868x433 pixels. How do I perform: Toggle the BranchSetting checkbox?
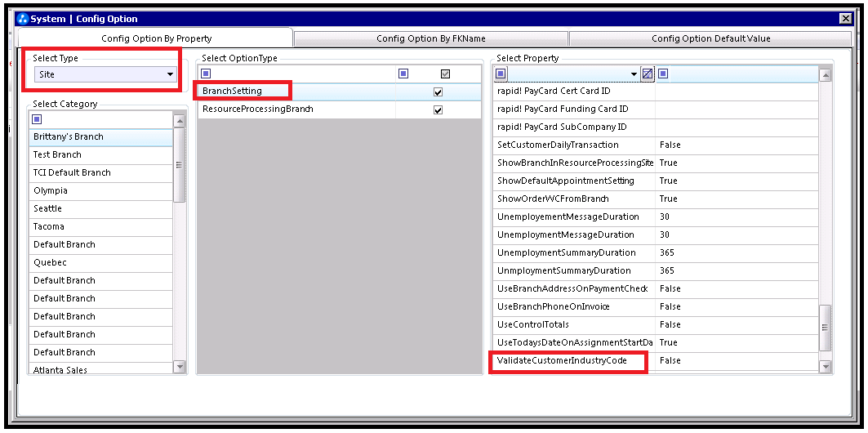pyautogui.click(x=438, y=92)
